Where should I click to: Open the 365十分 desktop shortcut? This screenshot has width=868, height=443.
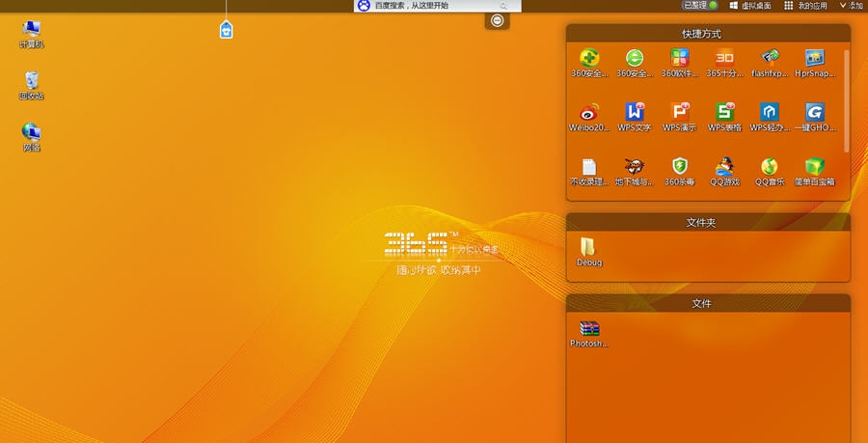pyautogui.click(x=724, y=63)
